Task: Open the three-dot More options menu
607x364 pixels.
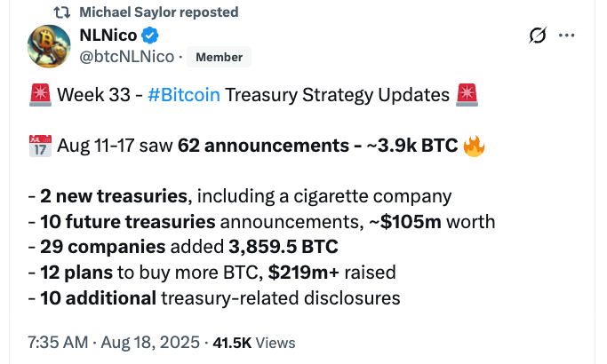Action: pyautogui.click(x=567, y=36)
